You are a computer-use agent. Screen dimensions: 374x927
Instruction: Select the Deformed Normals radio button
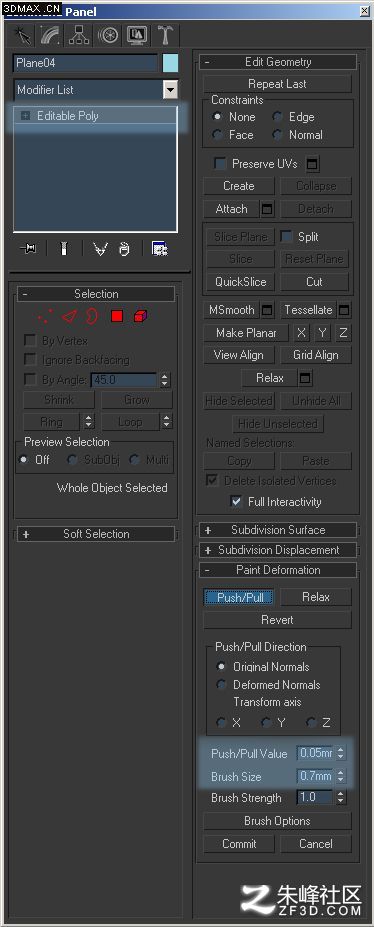[222, 685]
